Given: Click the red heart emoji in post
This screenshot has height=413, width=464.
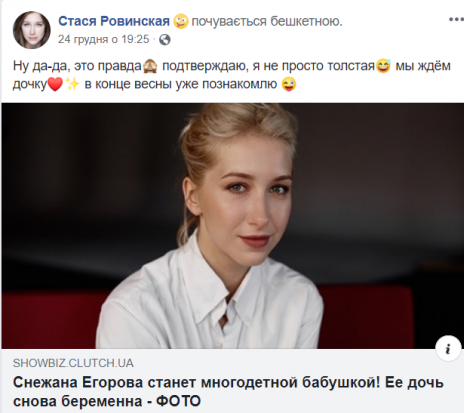Looking at the screenshot, I should pyautogui.click(x=55, y=84).
